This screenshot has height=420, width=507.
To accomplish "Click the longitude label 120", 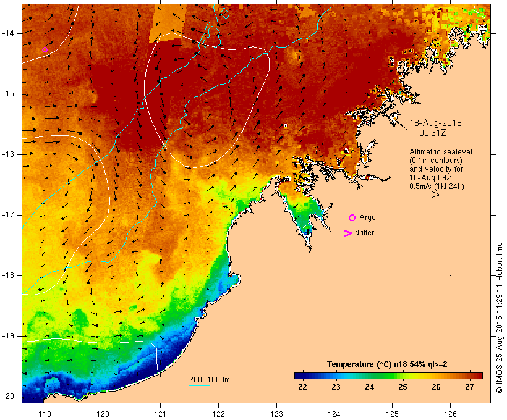I will pyautogui.click(x=103, y=414).
